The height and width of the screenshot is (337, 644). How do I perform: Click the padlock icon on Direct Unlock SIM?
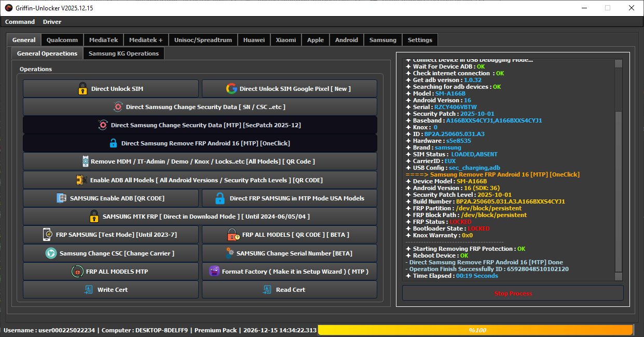[x=82, y=89]
